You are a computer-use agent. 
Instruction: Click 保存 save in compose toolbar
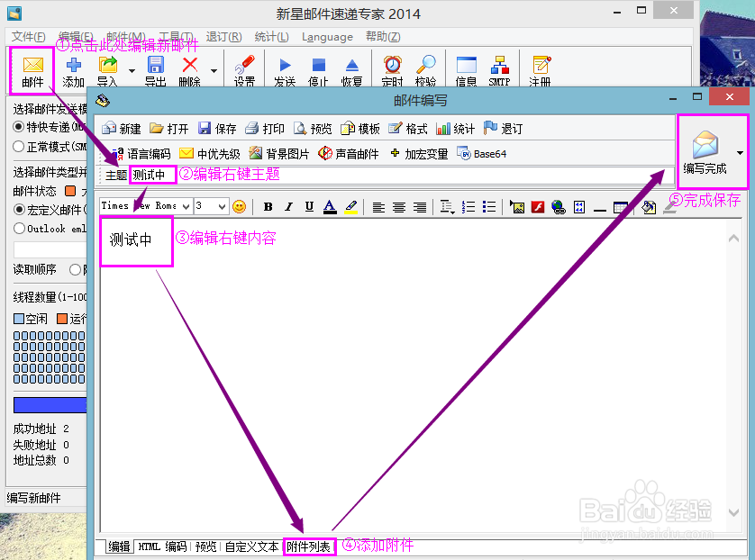[x=217, y=129]
